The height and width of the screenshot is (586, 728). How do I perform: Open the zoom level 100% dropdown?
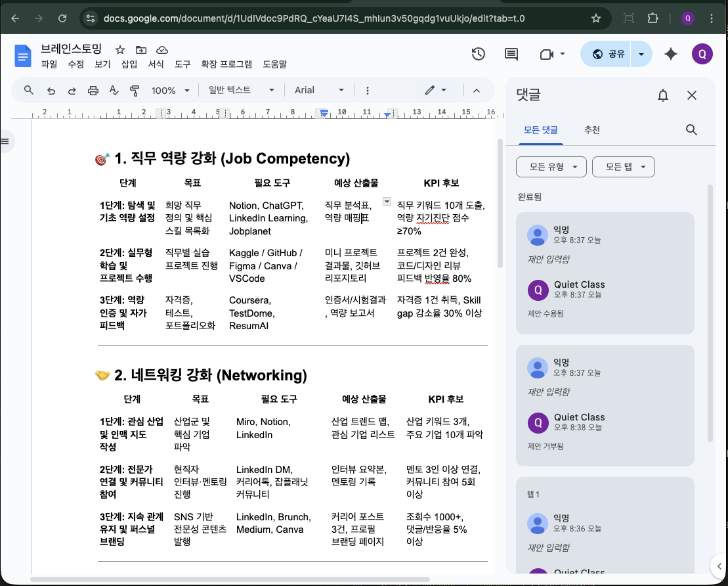pyautogui.click(x=170, y=90)
